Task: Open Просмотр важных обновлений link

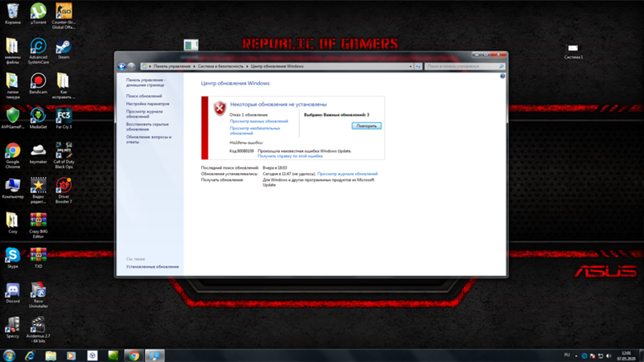Action: point(258,121)
